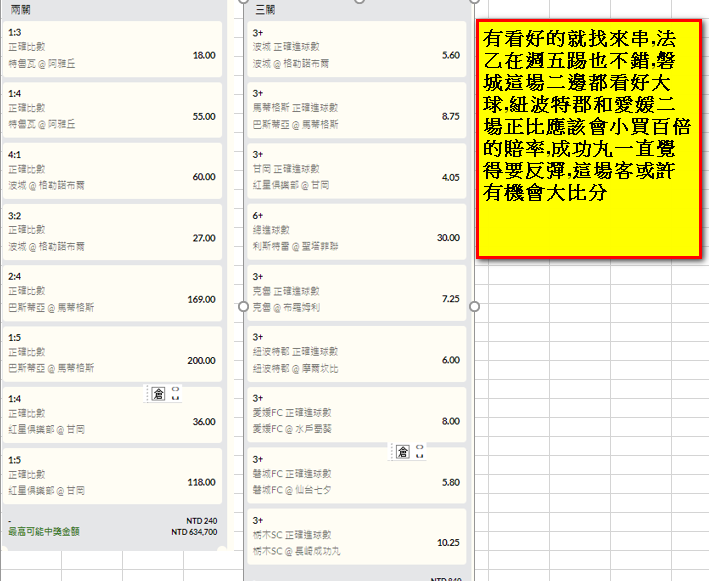This screenshot has width=709, height=581.
Task: Click the 紐波特郡 @ 摩爾坎比 match line
Action: 295,368
